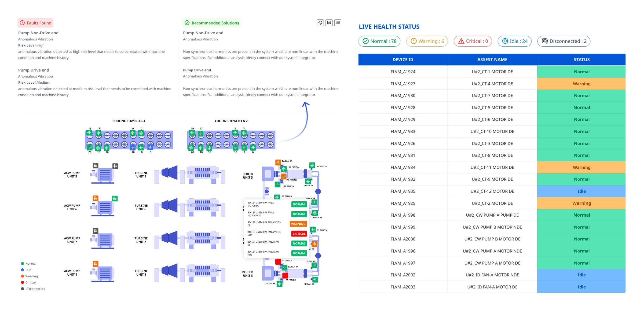644x311 pixels.
Task: Select the ID FAN 8B green fan sensor
Action: [x=315, y=280]
